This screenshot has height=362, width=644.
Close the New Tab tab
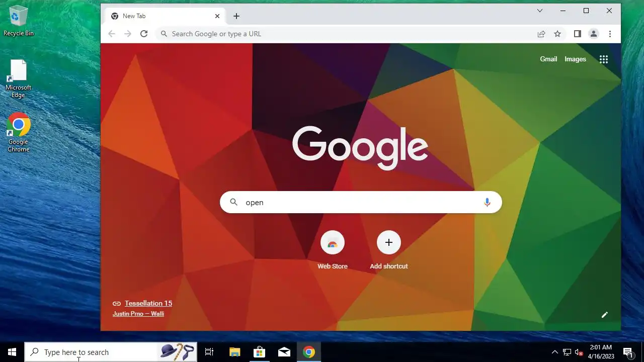[x=217, y=16]
